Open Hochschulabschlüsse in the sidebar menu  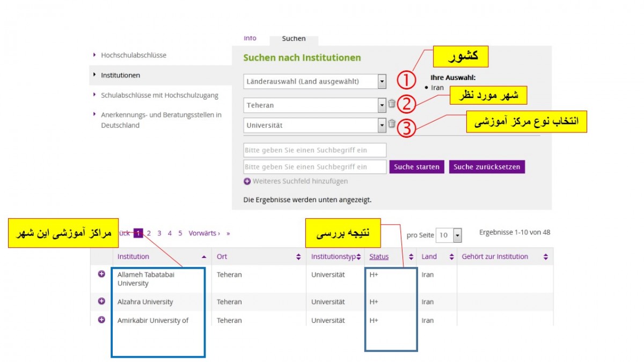pyautogui.click(x=134, y=55)
